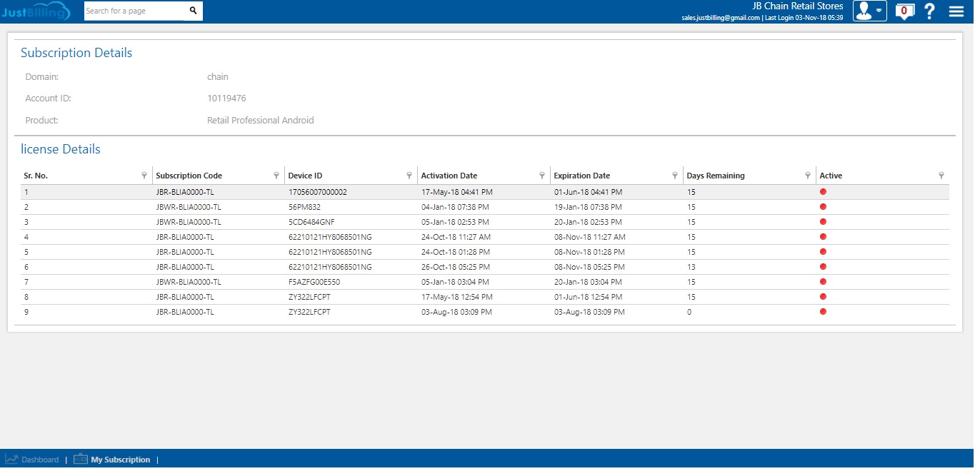Click Account ID value 10119476
Image resolution: width=980 pixels, height=471 pixels.
coord(226,98)
